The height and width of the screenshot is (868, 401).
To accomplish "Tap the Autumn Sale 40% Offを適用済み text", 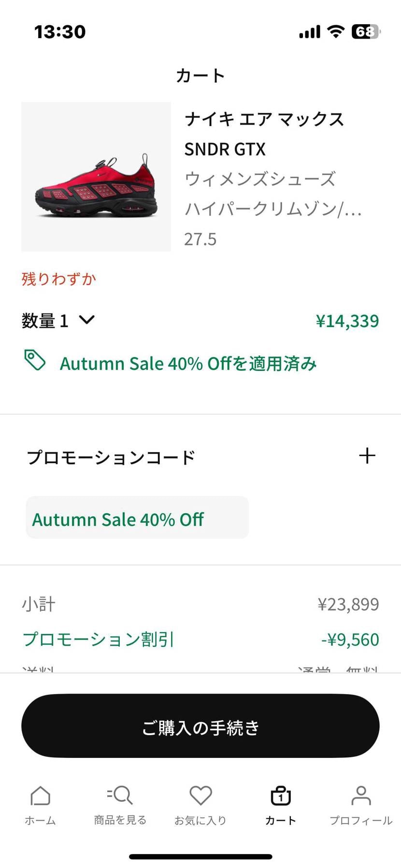I will (188, 364).
